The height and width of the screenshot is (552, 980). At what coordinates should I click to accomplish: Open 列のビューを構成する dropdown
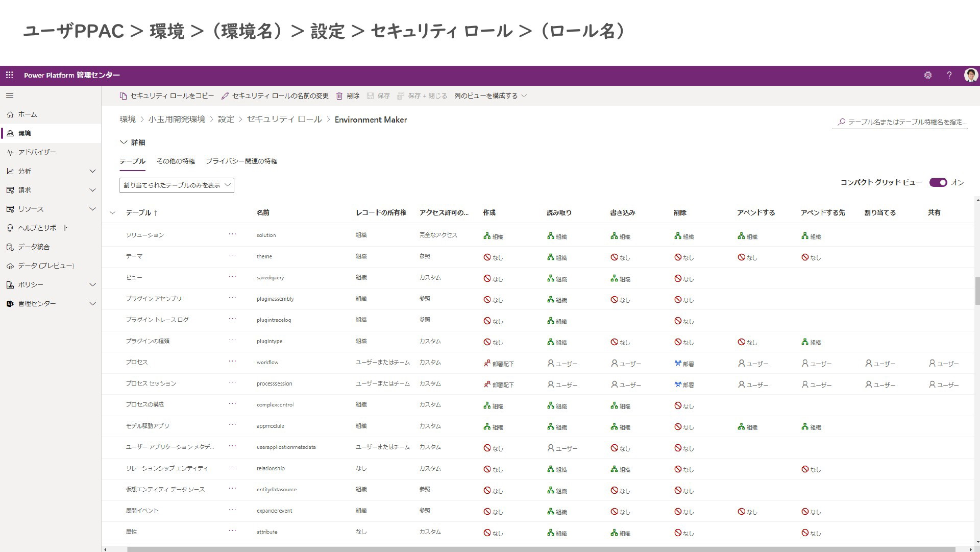click(491, 96)
